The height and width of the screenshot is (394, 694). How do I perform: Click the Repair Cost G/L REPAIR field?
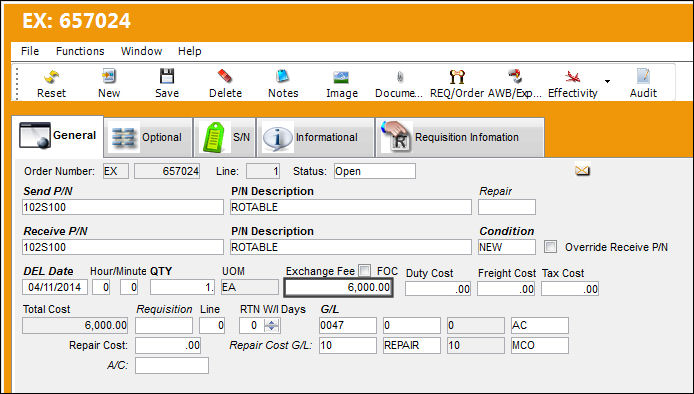click(412, 345)
